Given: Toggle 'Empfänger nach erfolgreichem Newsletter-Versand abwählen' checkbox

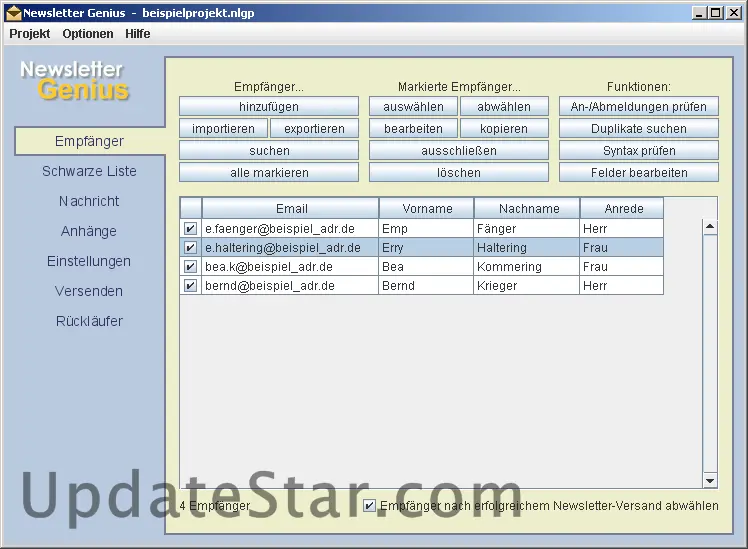Looking at the screenshot, I should click(x=369, y=506).
